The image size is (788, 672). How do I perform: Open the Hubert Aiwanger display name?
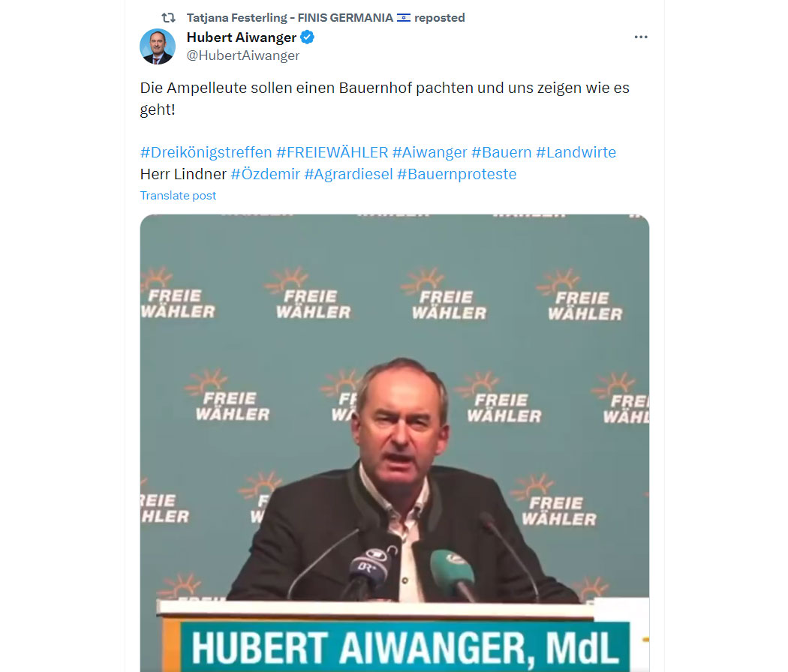(x=241, y=37)
